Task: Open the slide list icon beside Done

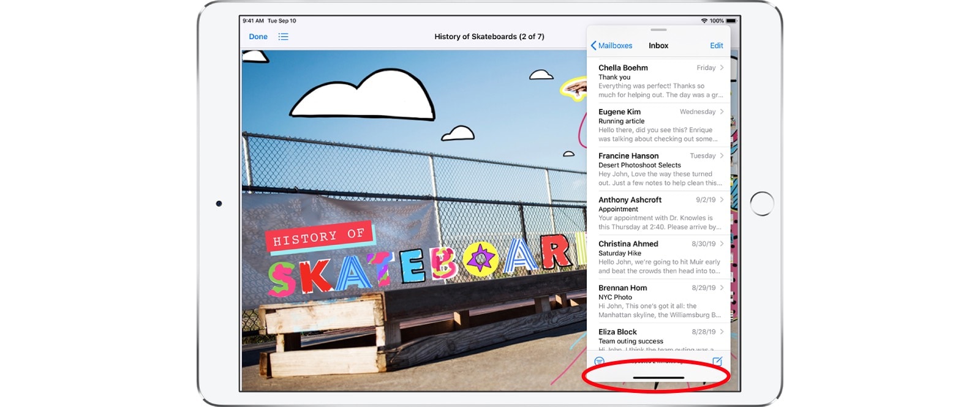Action: click(x=283, y=37)
